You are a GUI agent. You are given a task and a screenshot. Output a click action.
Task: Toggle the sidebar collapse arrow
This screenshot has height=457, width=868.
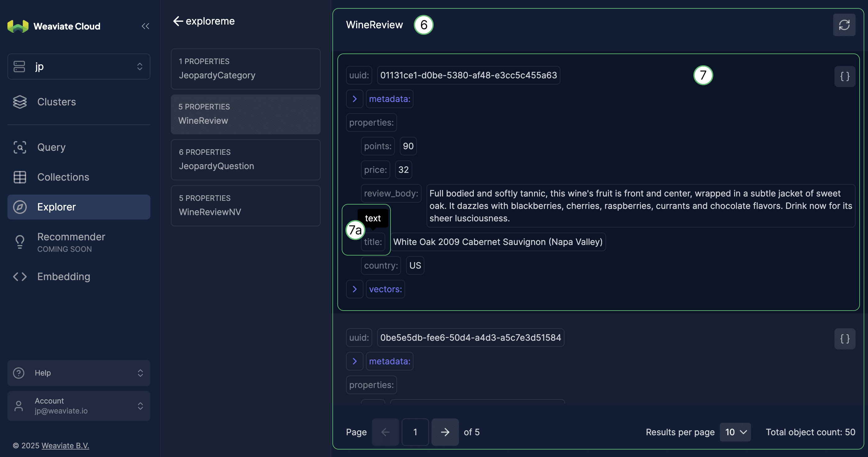pos(145,26)
